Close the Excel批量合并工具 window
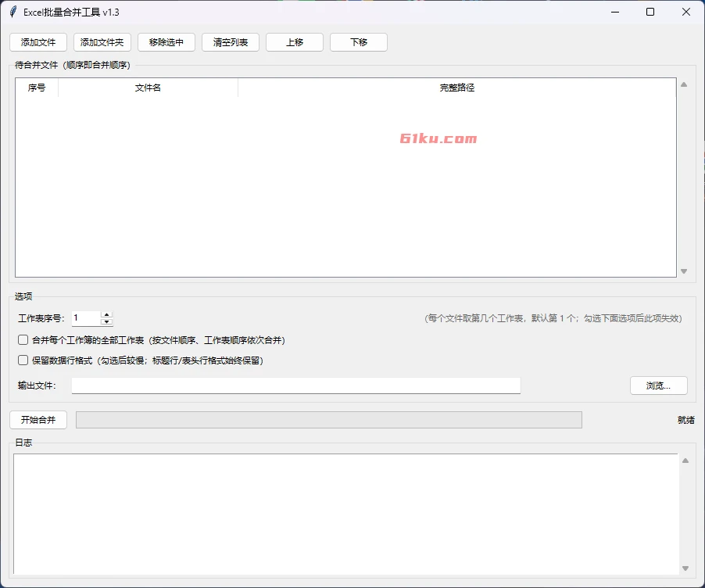Image resolution: width=705 pixels, height=588 pixels. click(686, 13)
